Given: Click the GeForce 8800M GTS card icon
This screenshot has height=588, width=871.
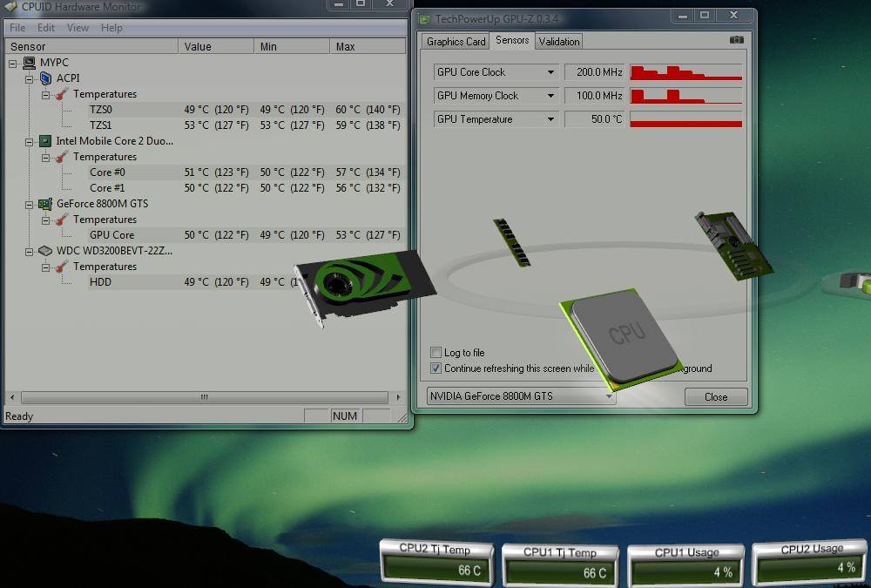Looking at the screenshot, I should 45,204.
